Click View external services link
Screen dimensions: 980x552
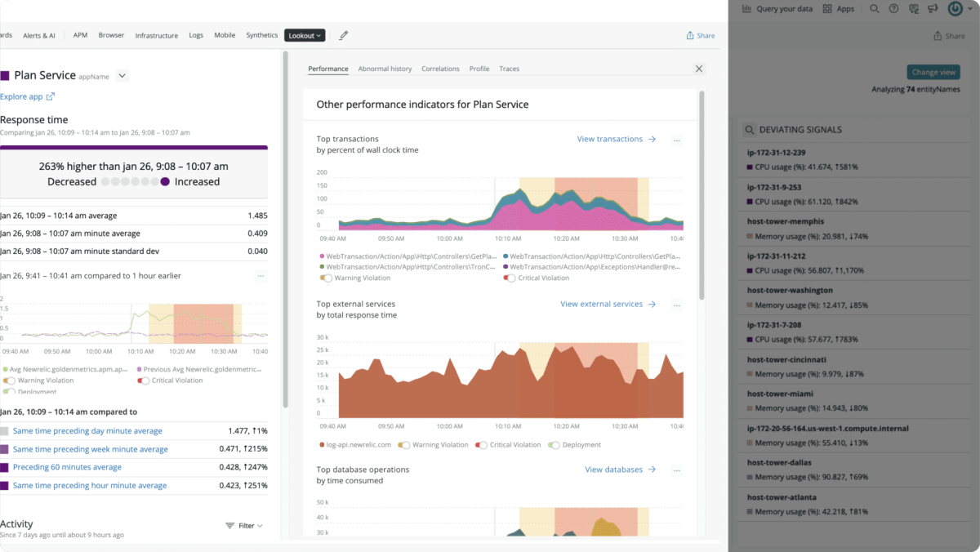click(x=601, y=305)
